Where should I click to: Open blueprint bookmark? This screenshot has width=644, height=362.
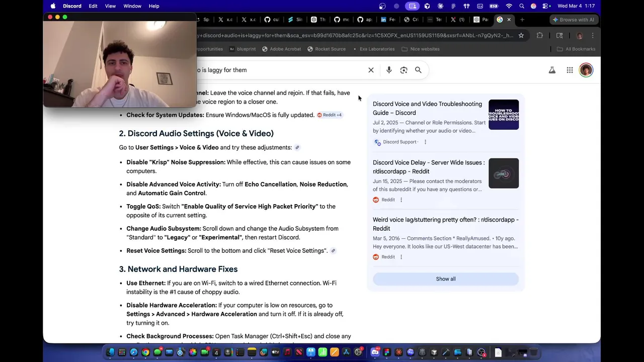point(243,49)
